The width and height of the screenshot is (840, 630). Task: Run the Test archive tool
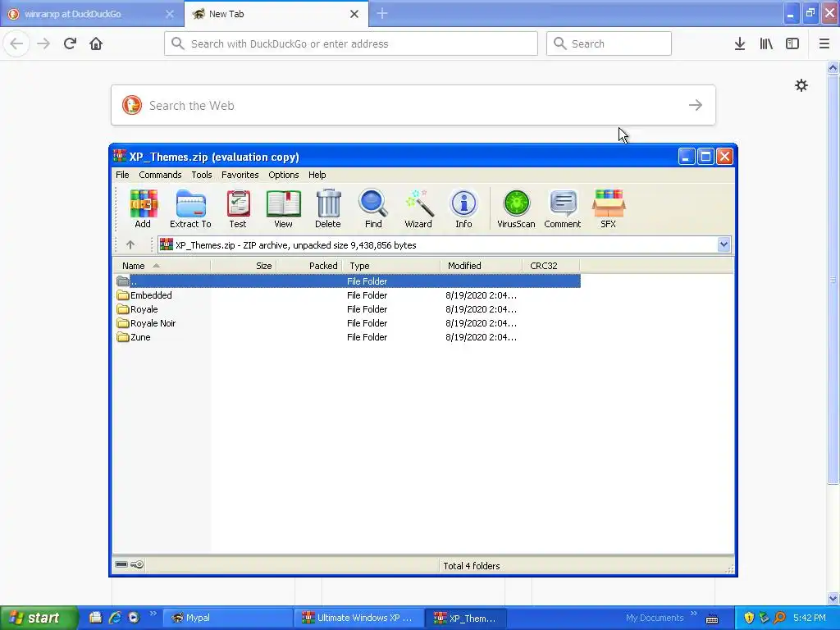click(x=238, y=208)
